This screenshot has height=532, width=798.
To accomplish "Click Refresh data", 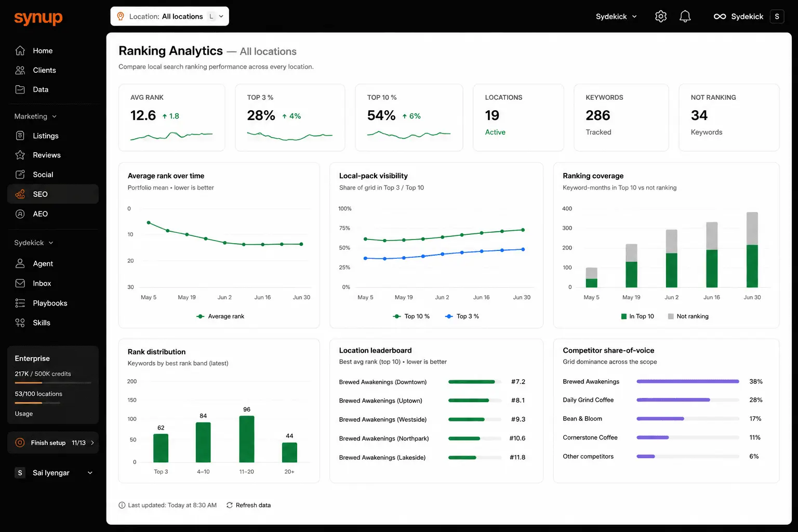I will point(248,505).
